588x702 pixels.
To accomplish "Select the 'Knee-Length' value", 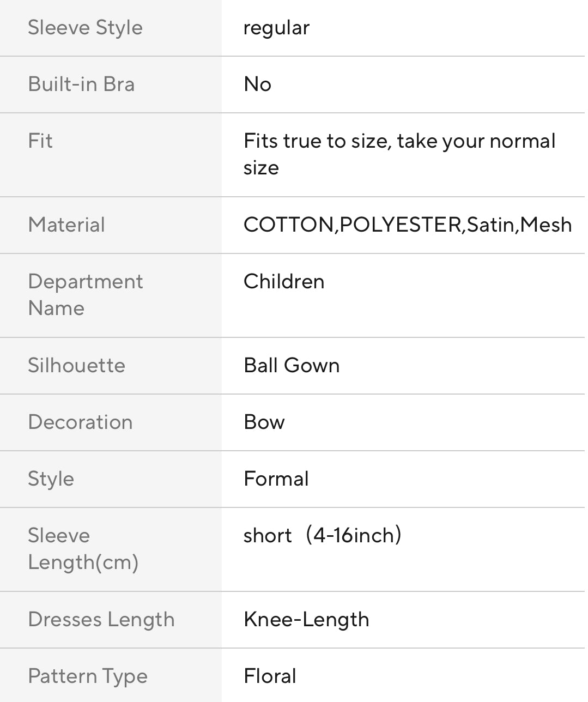I will 306,620.
